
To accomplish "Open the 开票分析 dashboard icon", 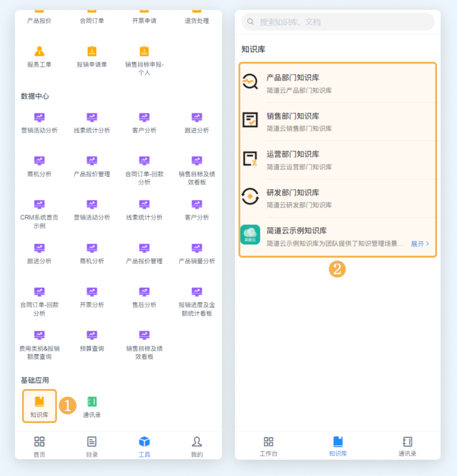I will coord(92,291).
